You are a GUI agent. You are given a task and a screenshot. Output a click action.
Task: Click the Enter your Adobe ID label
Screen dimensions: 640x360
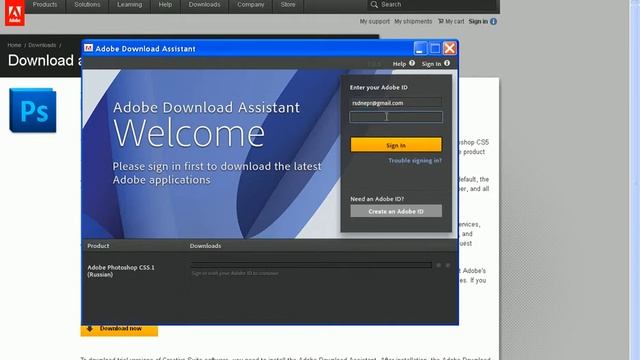pos(378,87)
